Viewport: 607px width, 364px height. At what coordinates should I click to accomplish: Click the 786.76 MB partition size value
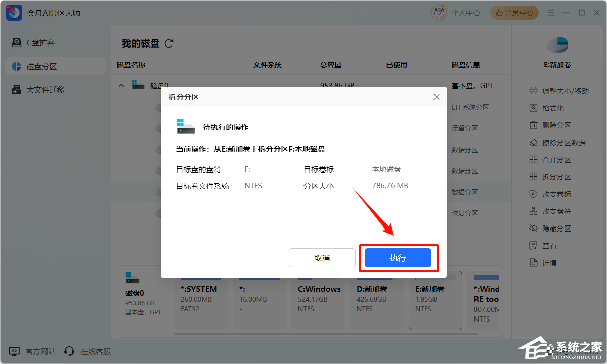coord(390,186)
